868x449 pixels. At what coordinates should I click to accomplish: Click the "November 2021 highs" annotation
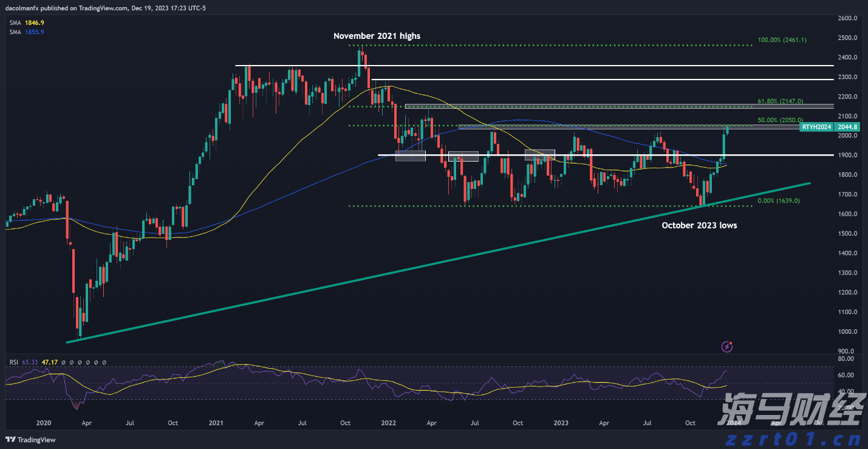point(377,36)
